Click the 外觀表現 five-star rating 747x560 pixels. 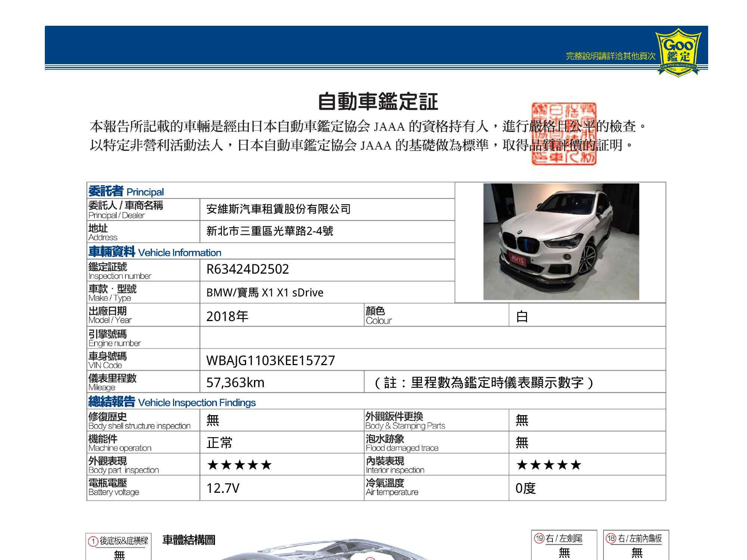tap(239, 465)
